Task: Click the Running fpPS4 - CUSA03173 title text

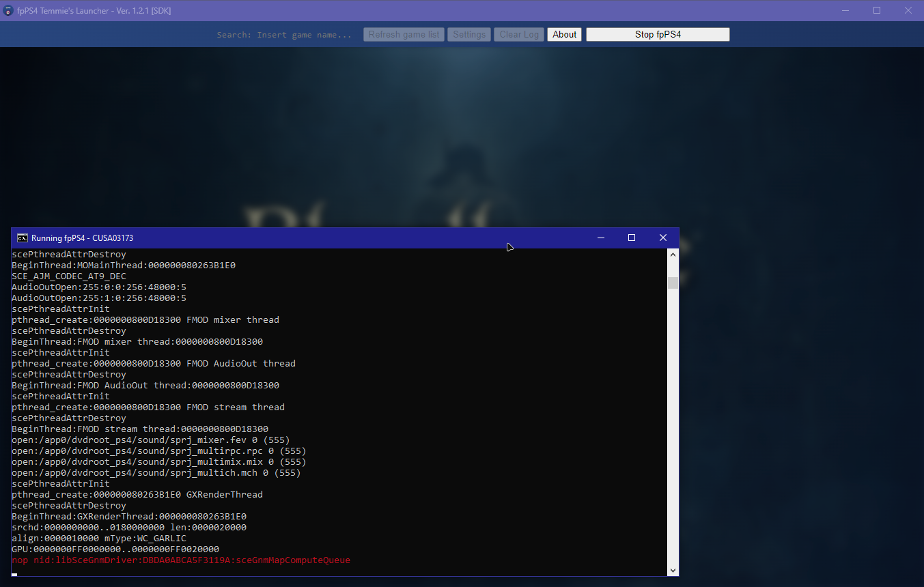Action: click(82, 238)
